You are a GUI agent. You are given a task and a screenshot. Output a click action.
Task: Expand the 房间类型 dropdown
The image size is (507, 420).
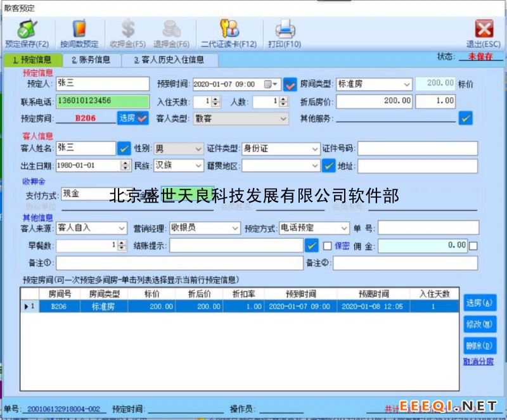tap(406, 84)
